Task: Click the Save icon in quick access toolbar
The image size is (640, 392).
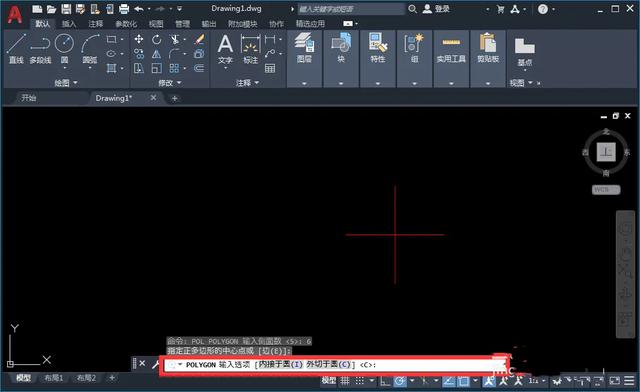Action: [66, 9]
